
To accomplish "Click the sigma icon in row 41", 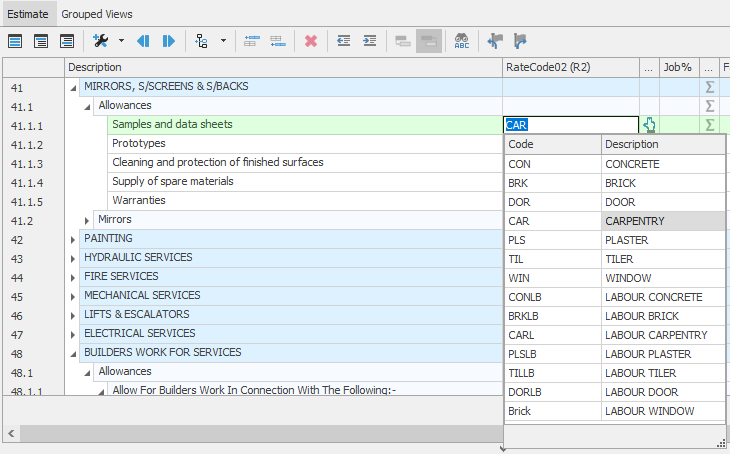I will pos(710,87).
